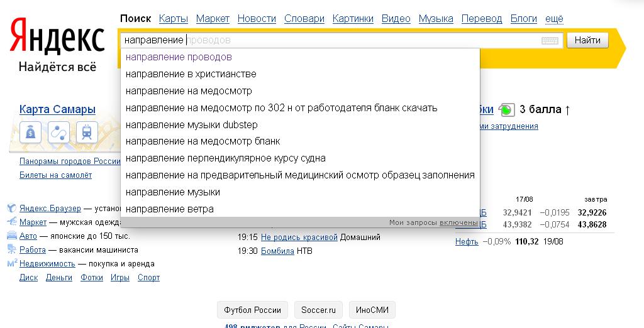The height and width of the screenshot is (328, 644).
Task: Click the Футбол России button
Action: coord(253,310)
